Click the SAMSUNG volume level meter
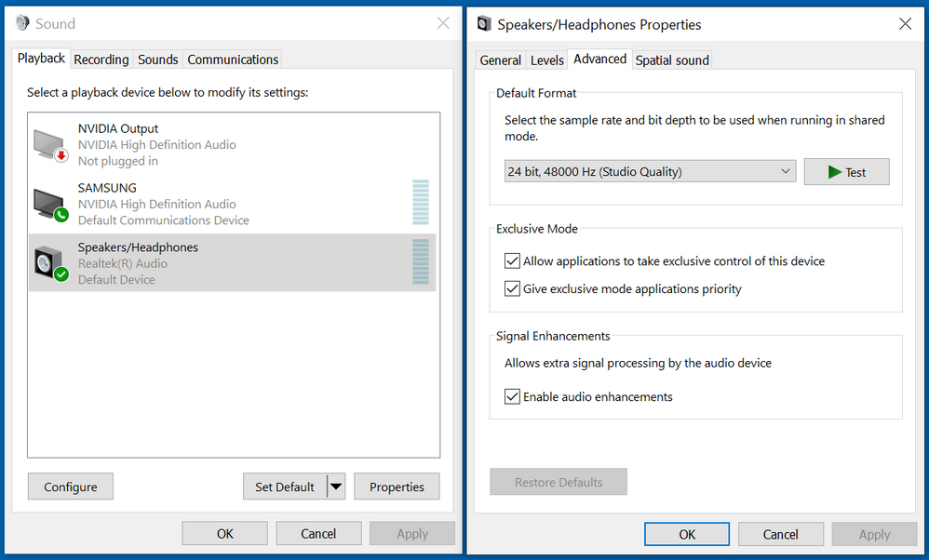 [x=421, y=203]
